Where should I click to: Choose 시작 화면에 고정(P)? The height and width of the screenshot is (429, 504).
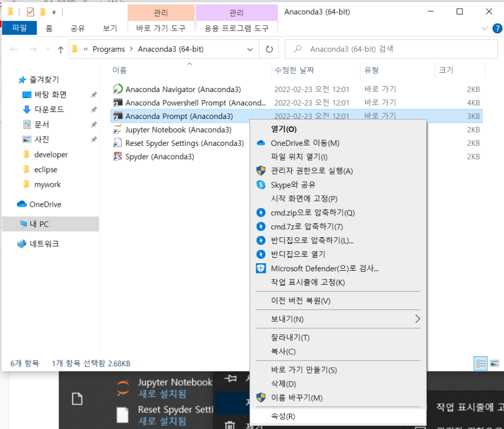(338, 199)
